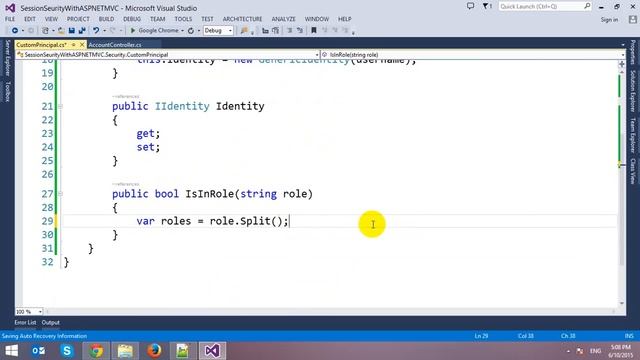Image resolution: width=640 pixels, height=360 pixels.
Task: Open the Notifications flag icon
Action: pos(487,6)
